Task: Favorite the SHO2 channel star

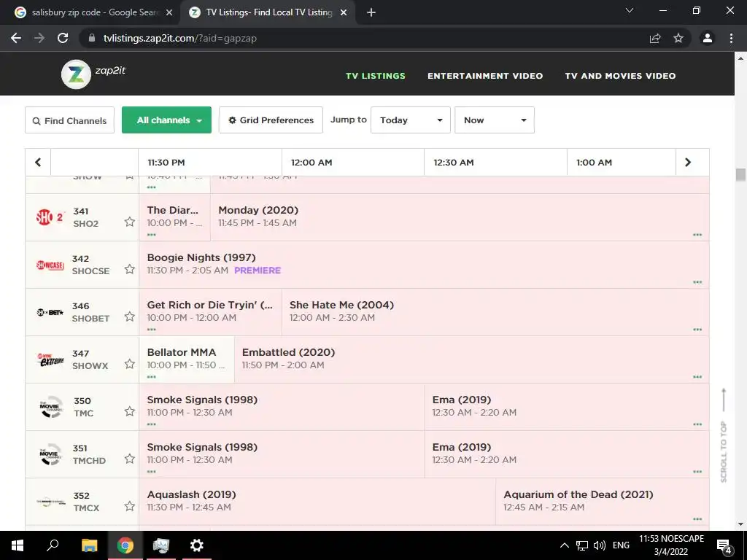Action: pyautogui.click(x=130, y=222)
